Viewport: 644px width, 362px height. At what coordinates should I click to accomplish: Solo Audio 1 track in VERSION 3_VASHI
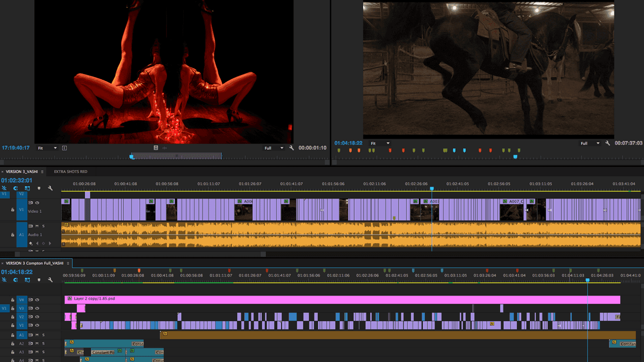coord(43,226)
